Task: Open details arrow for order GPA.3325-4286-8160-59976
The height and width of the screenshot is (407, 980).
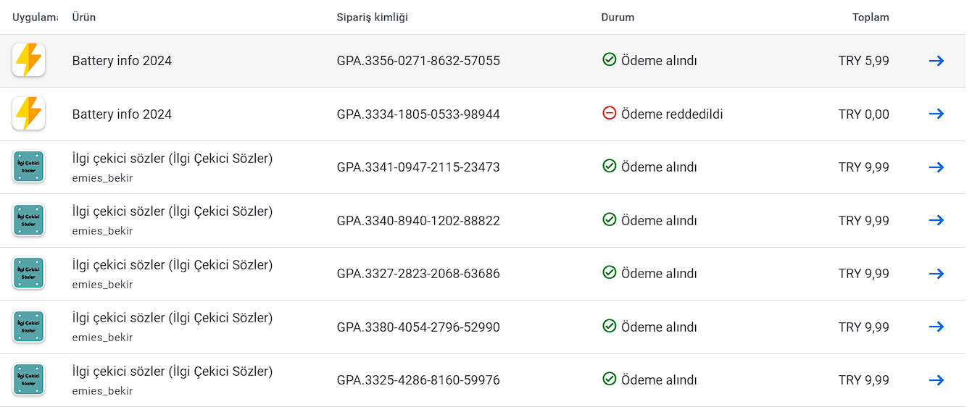Action: [936, 380]
